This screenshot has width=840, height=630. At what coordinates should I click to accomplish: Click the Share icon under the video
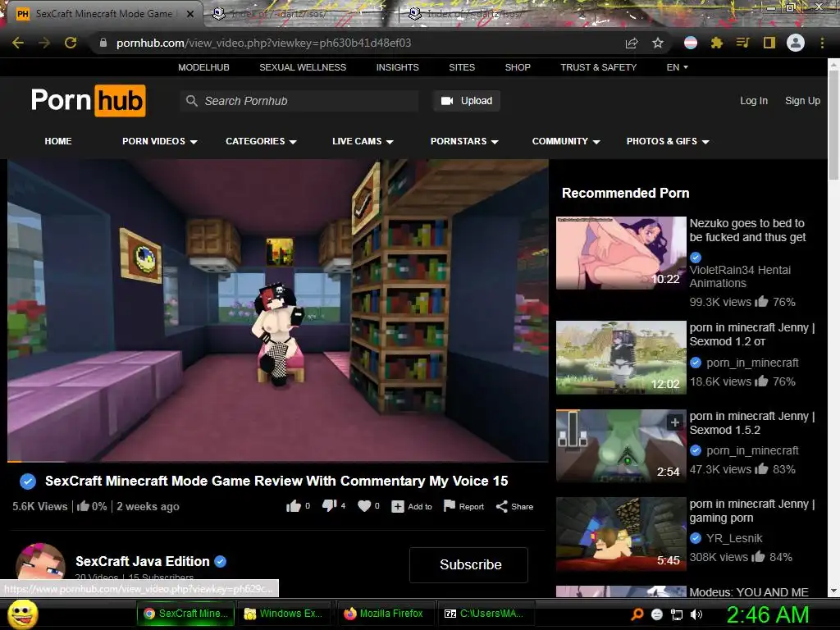[x=501, y=506]
